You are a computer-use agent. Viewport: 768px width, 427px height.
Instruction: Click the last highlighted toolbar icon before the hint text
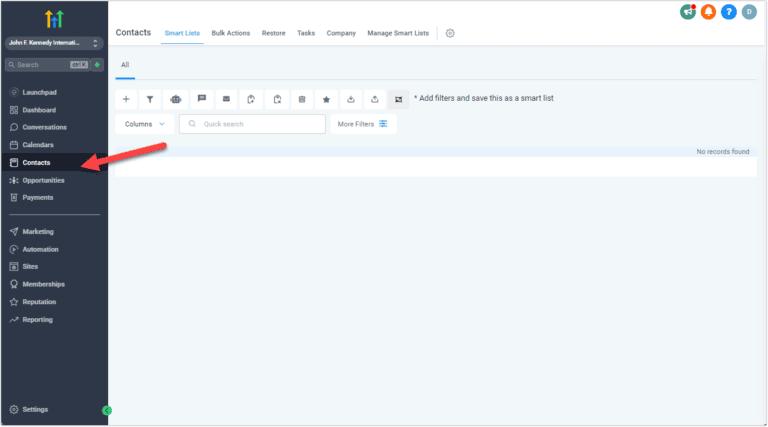399,99
